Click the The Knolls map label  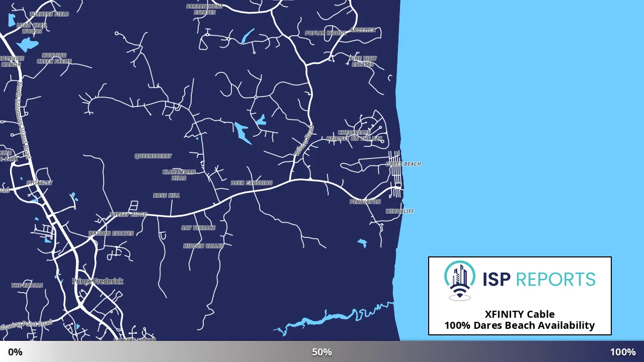(x=27, y=286)
